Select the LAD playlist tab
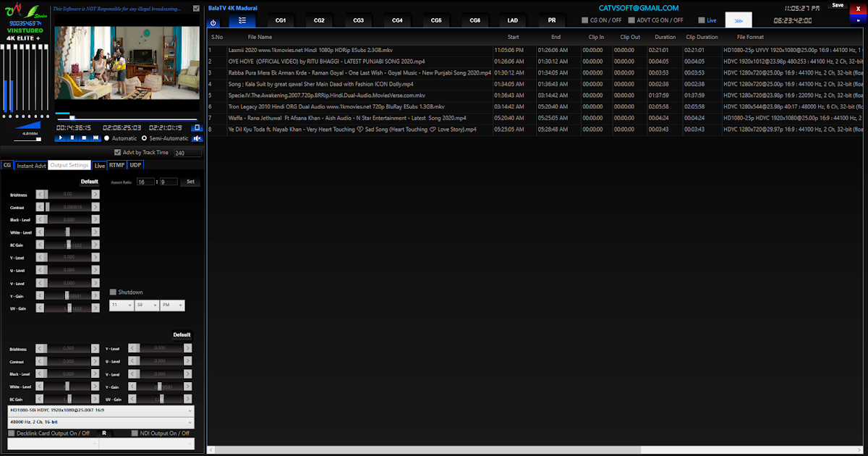 513,21
